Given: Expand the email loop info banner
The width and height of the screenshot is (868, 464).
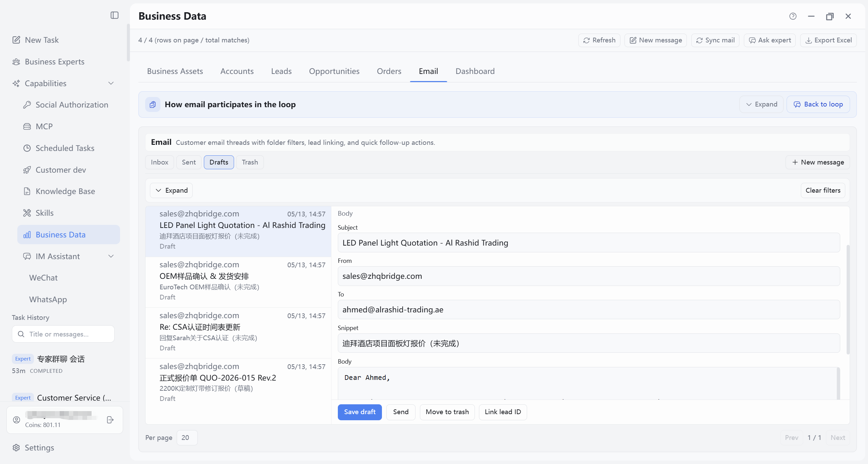Looking at the screenshot, I should pos(761,104).
